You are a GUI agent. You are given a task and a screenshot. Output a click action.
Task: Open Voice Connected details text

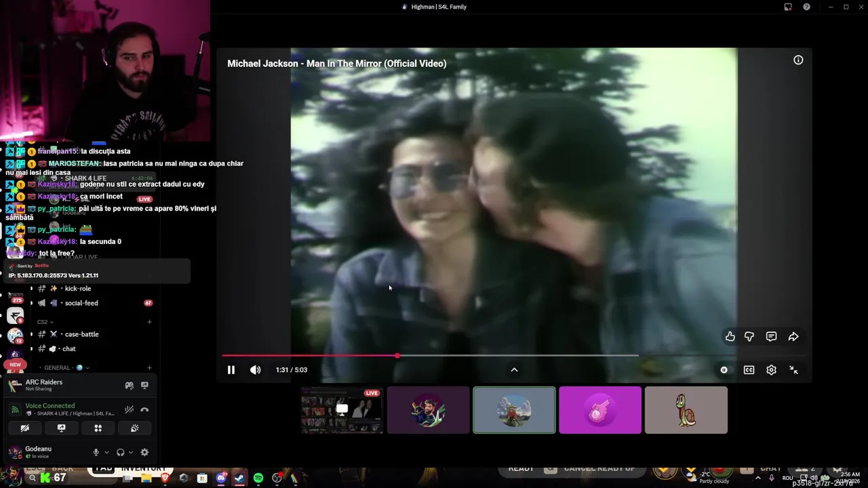coord(50,406)
